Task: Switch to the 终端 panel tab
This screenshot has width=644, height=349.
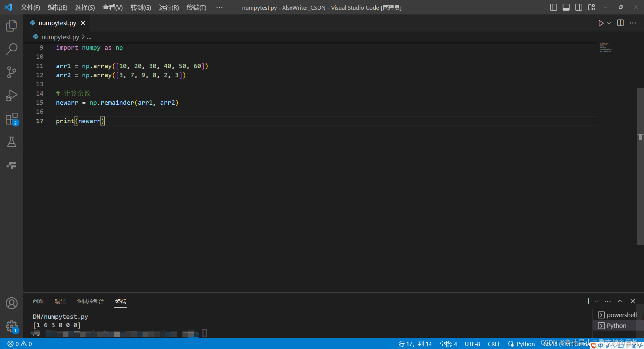Action: pos(121,301)
